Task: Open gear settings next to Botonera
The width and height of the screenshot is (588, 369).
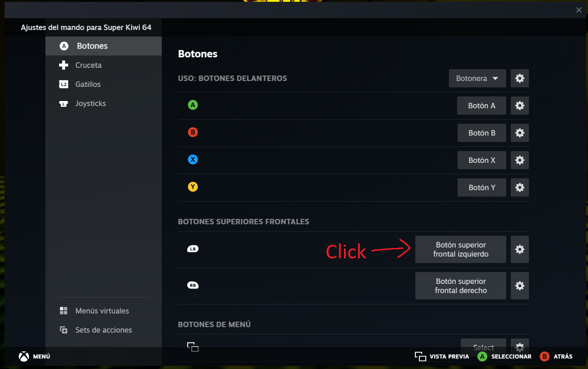Action: 519,78
